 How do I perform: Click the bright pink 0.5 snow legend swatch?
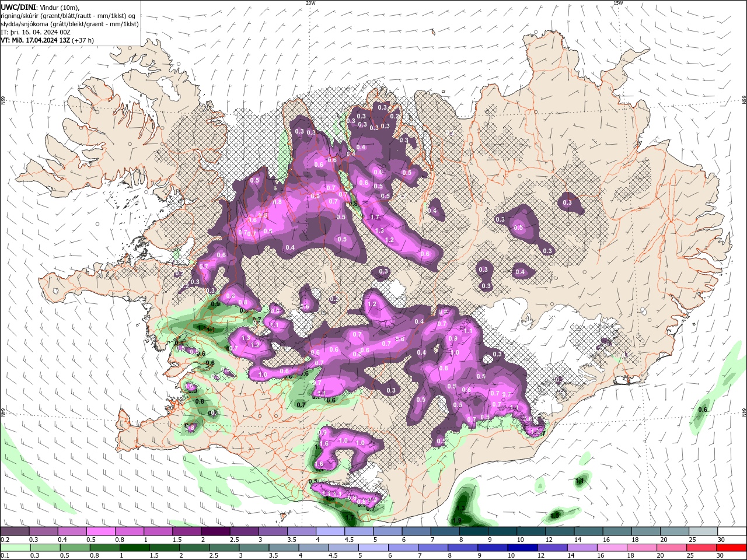pos(100,531)
